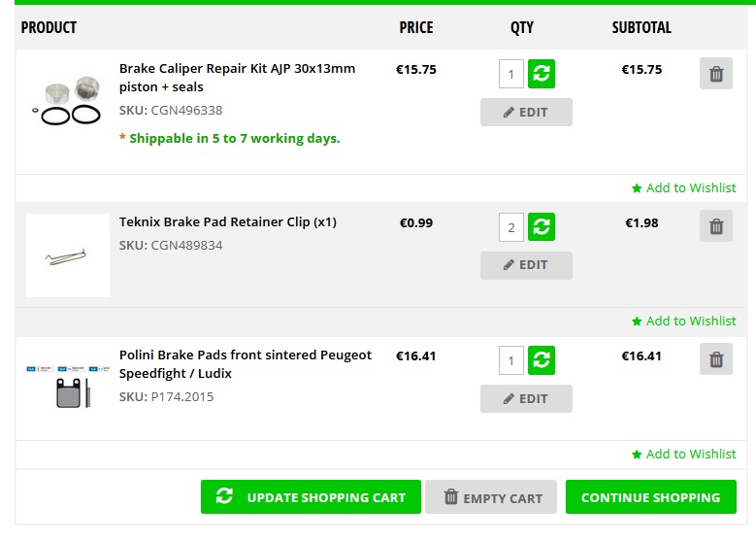Screen dimensions: 756x541
Task: Delete Brake Caliper Repair Kit from cart
Action: pyautogui.click(x=716, y=74)
